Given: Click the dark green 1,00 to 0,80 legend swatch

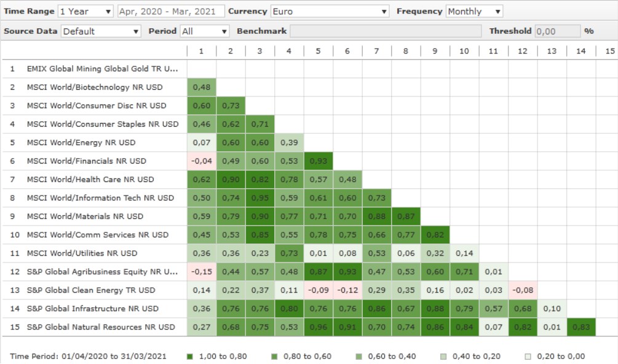Looking at the screenshot, I should (190, 356).
